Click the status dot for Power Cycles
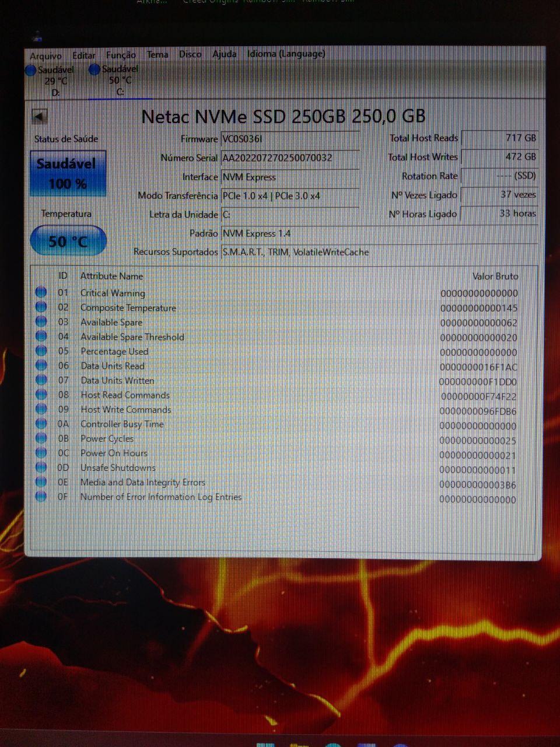The height and width of the screenshot is (747, 560). (x=41, y=438)
